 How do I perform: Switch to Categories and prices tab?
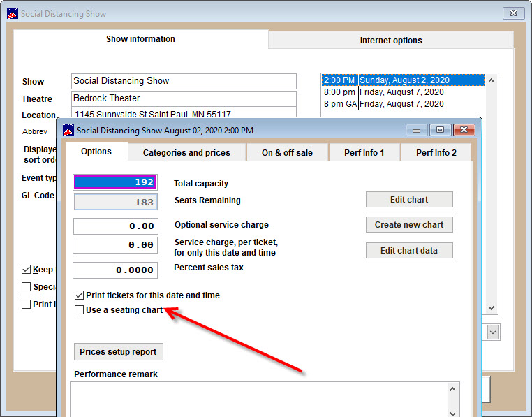point(186,152)
